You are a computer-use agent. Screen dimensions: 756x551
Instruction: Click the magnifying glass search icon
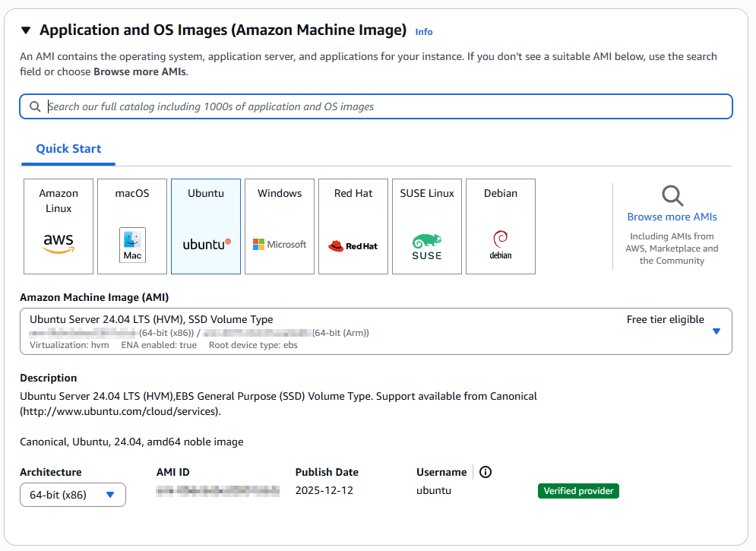point(35,106)
